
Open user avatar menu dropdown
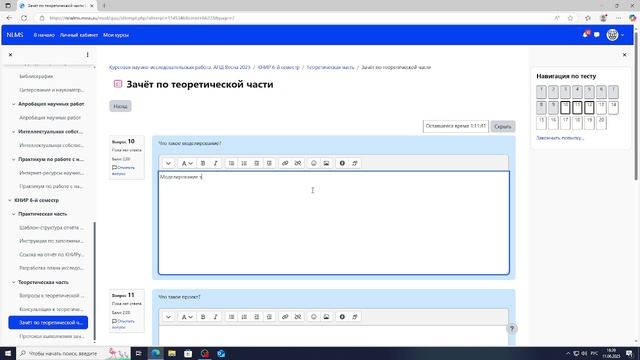615,35
